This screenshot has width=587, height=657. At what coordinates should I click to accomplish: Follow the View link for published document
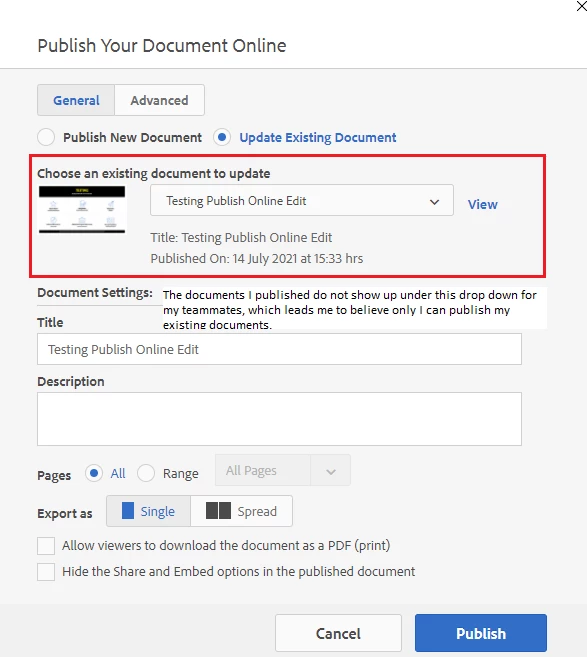pyautogui.click(x=483, y=204)
